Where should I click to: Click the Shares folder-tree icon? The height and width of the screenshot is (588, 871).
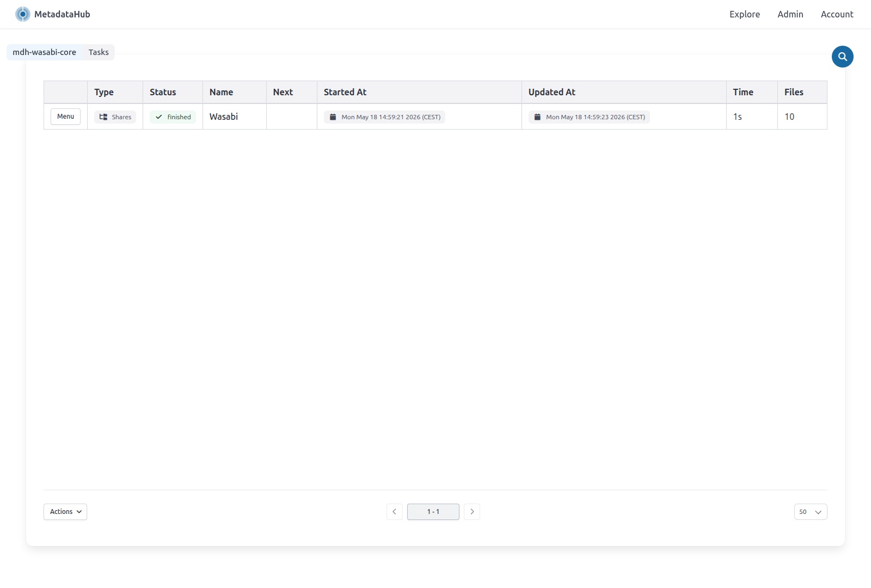coord(103,117)
